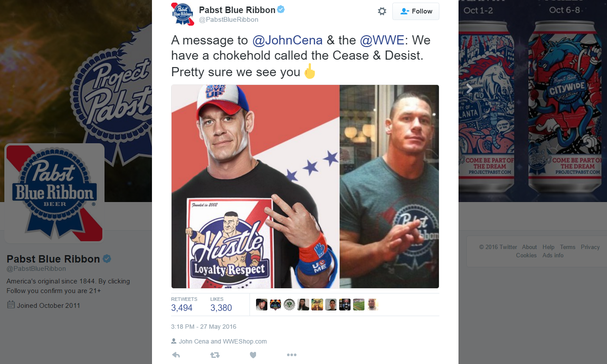The width and height of the screenshot is (607, 364).
Task: Open the more options ellipsis icon
Action: (x=292, y=355)
